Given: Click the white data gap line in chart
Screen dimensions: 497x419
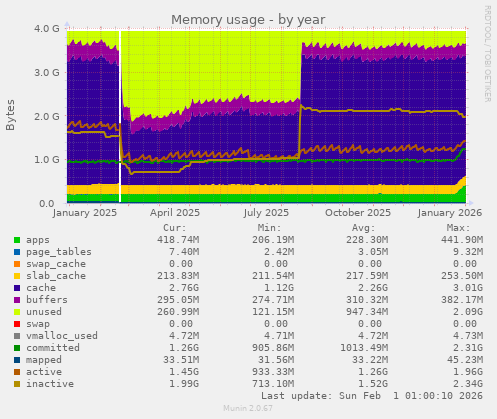Looking at the screenshot, I should pyautogui.click(x=120, y=116).
